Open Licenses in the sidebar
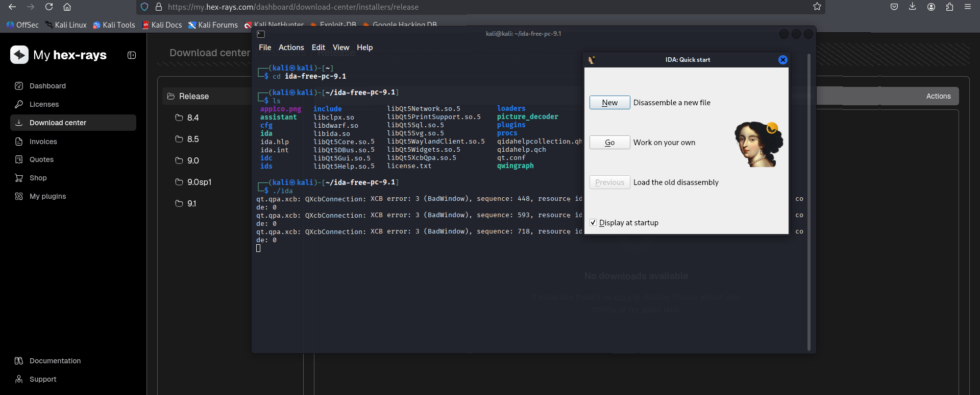980x395 pixels. coord(73,104)
